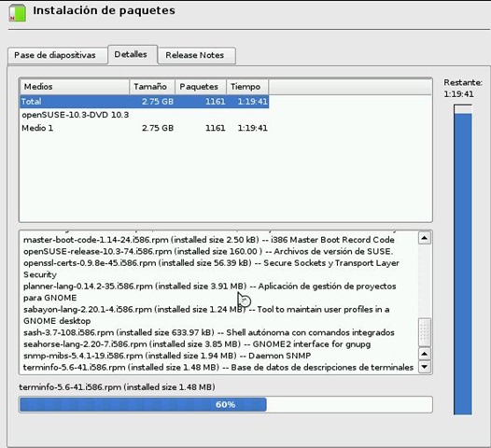Click the 60% package progress bar
The width and height of the screenshot is (491, 448).
click(x=226, y=404)
